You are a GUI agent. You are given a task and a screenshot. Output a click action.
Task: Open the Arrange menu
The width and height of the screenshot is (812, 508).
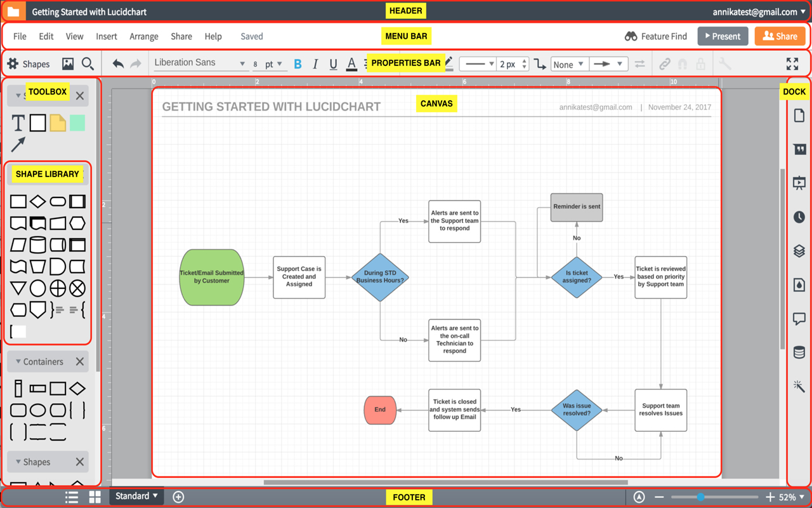click(143, 36)
